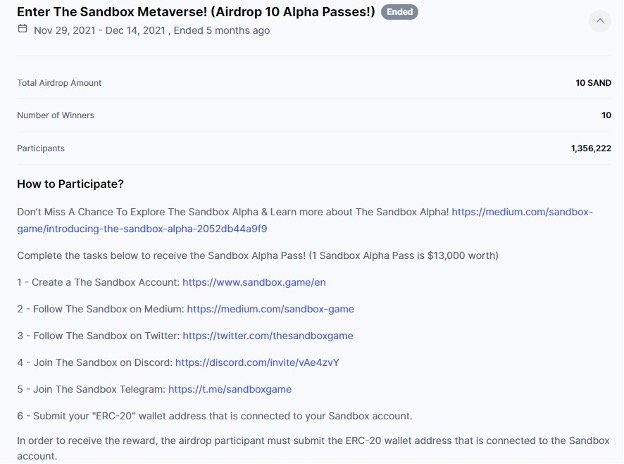Image resolution: width=624 pixels, height=464 pixels.
Task: Click the Participants row label
Action: point(41,148)
